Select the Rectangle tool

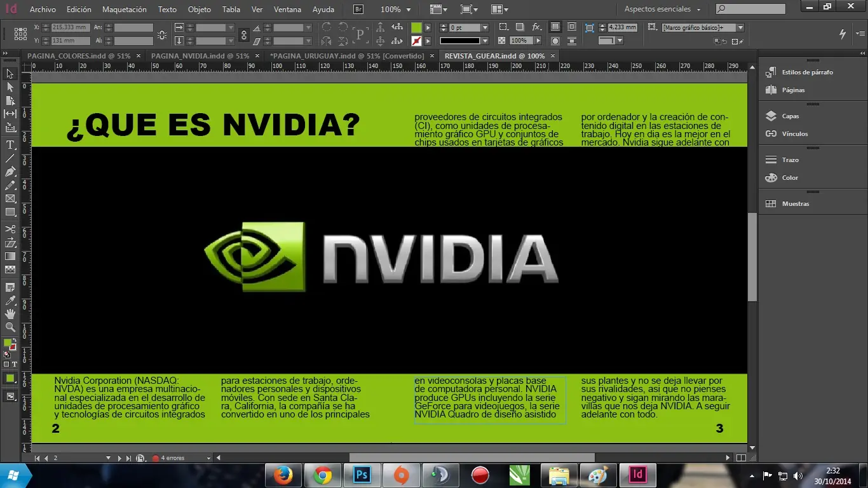pos(10,212)
